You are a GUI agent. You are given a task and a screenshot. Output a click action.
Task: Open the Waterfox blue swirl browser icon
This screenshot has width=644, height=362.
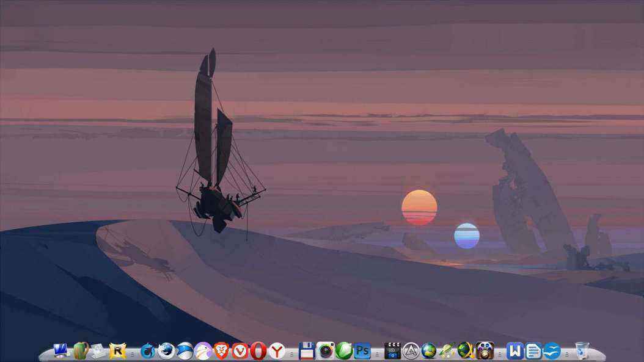click(x=148, y=352)
